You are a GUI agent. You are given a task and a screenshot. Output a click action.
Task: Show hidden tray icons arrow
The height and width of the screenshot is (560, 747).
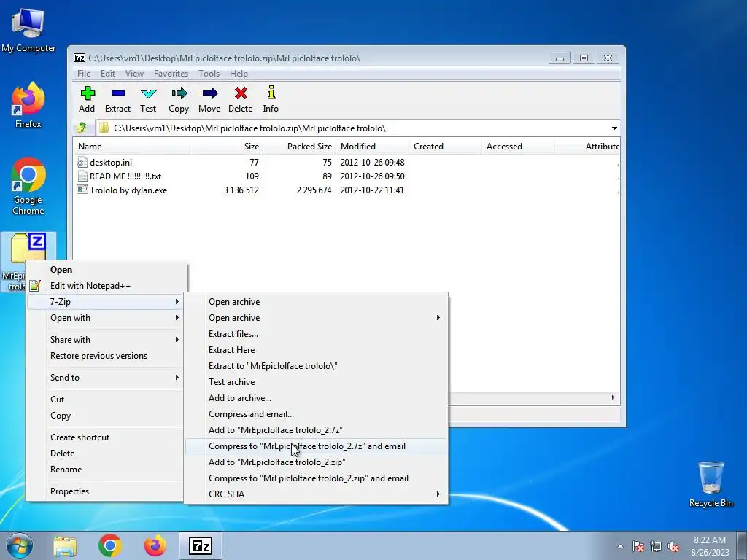point(620,546)
